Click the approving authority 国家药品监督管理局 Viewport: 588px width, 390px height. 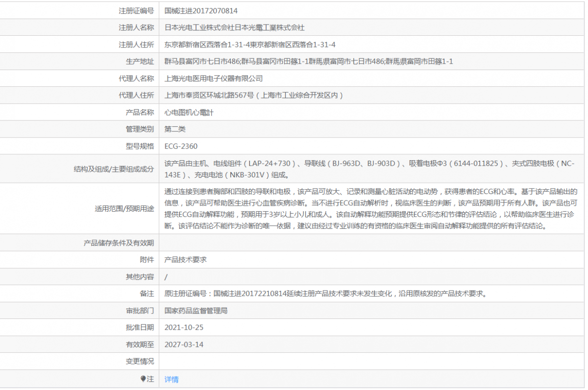[196, 311]
